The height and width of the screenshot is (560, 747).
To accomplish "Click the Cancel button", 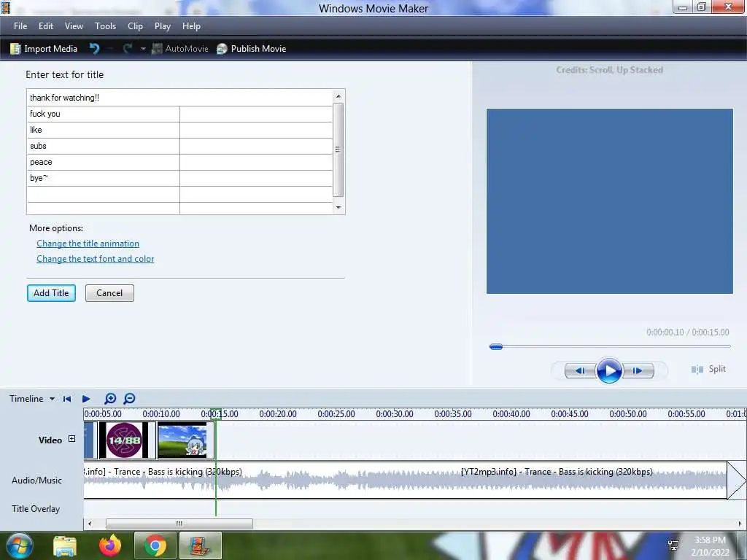I will coord(109,293).
